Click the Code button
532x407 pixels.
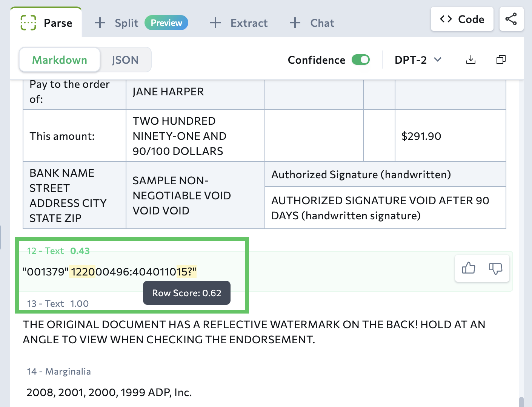(462, 19)
